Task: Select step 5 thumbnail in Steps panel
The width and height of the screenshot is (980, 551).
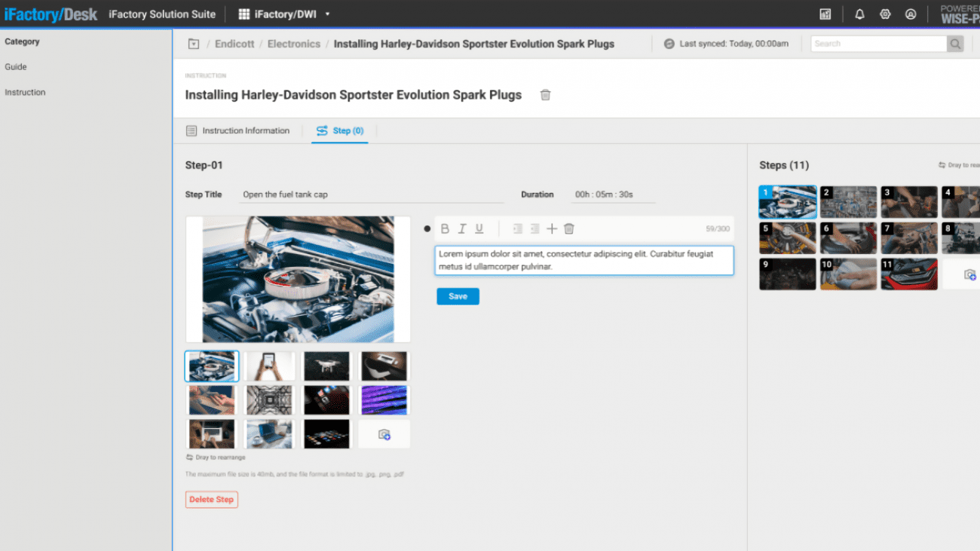Action: [x=788, y=238]
